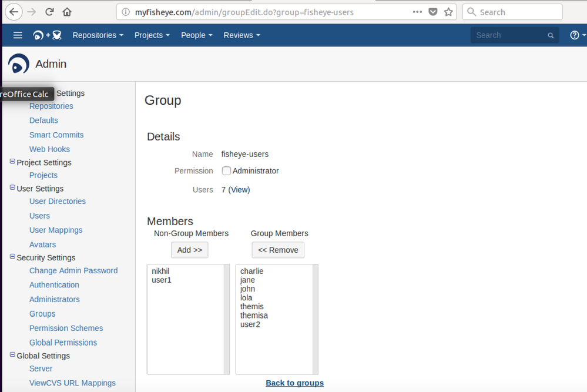Image resolution: width=587 pixels, height=392 pixels.
Task: Open the Reviews dropdown menu
Action: pyautogui.click(x=241, y=35)
